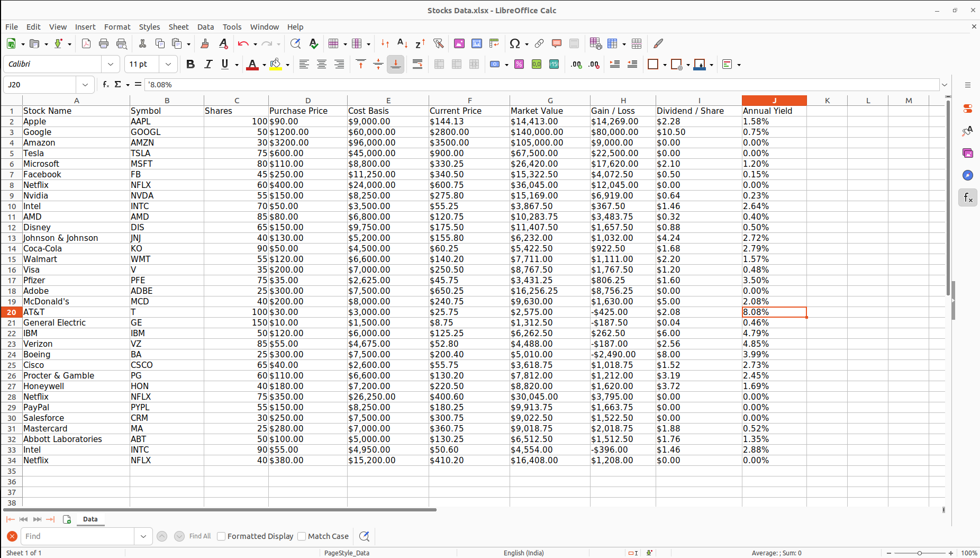The height and width of the screenshot is (558, 980).
Task: Click Find & Replace icon in toolbar
Action: point(296,43)
